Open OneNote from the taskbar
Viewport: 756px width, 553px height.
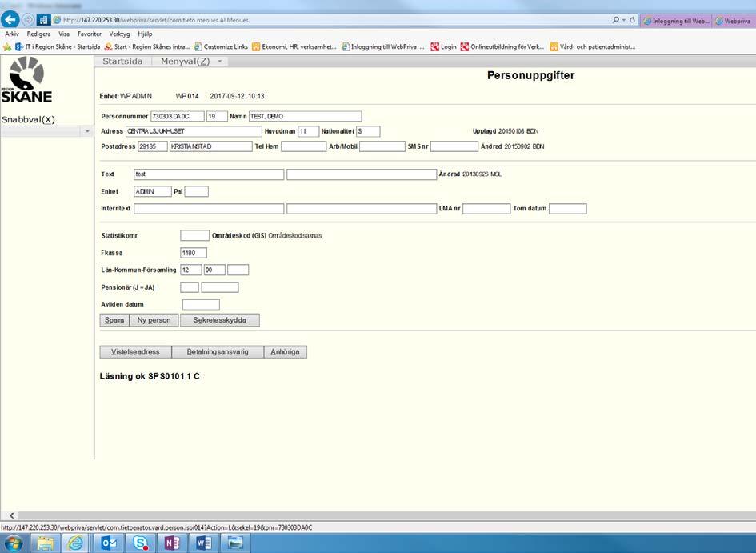pos(172,543)
